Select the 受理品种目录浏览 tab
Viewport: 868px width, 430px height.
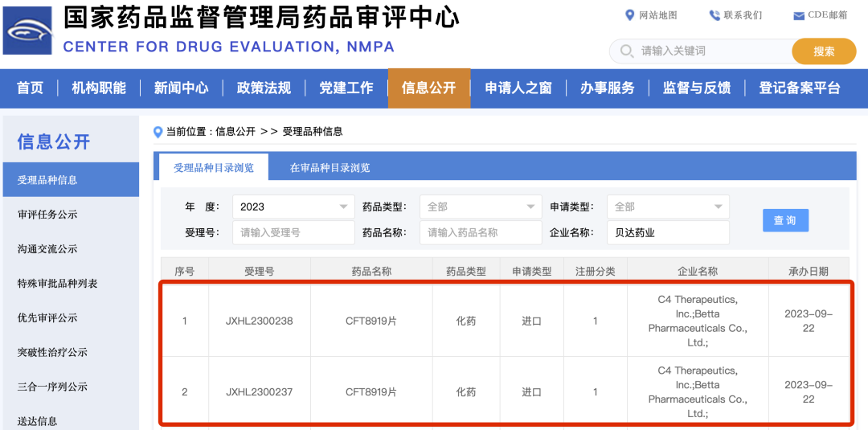click(214, 168)
